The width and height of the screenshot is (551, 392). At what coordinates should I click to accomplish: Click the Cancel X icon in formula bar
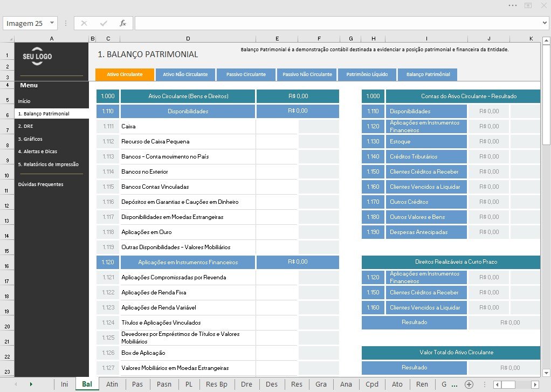click(x=84, y=23)
